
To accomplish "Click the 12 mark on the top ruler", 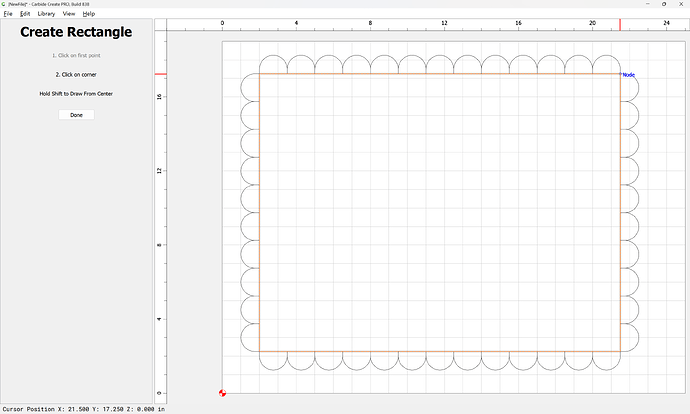I will 444,23.
